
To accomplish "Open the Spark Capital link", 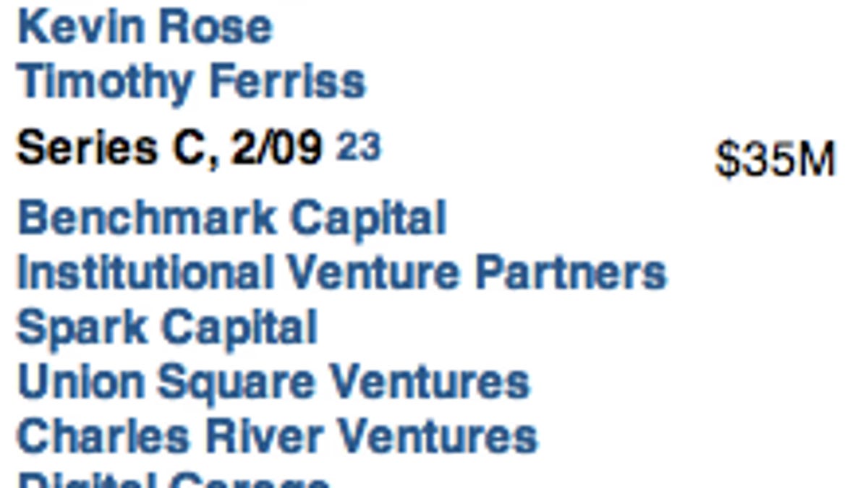I will (x=167, y=328).
